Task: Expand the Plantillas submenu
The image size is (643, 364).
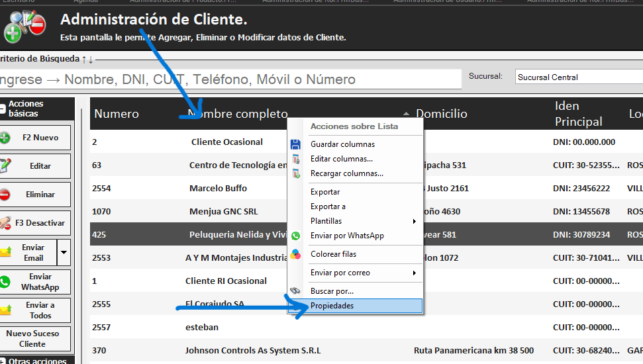Action: click(x=415, y=221)
